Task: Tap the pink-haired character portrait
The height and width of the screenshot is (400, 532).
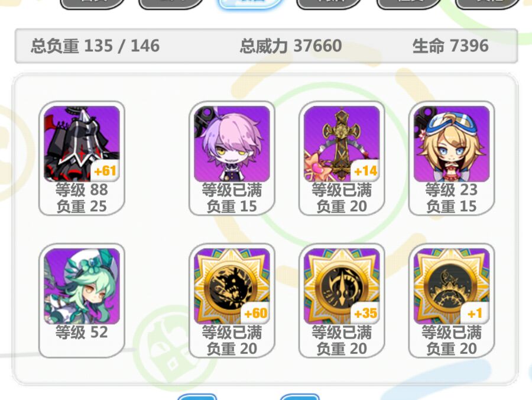Action: pos(232,144)
